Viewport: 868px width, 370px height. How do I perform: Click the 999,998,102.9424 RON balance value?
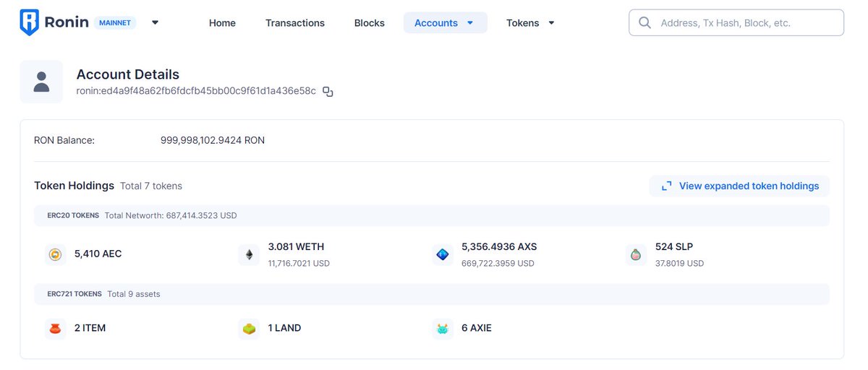click(x=213, y=140)
